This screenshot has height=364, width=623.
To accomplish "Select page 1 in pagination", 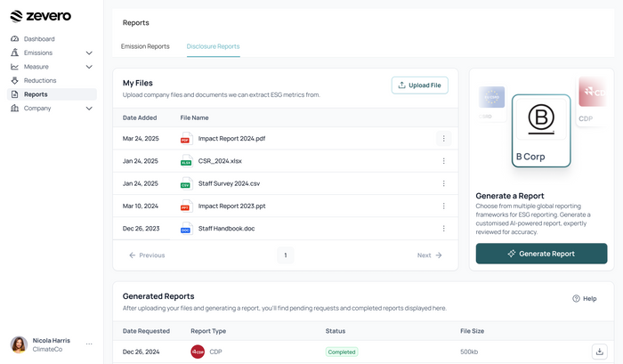I will point(286,255).
